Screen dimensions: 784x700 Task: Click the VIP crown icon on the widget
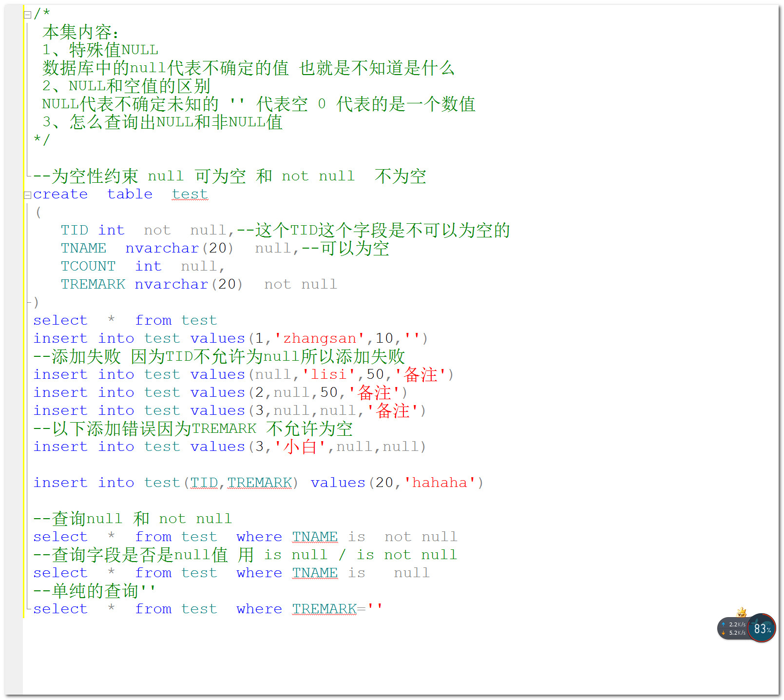click(x=742, y=612)
